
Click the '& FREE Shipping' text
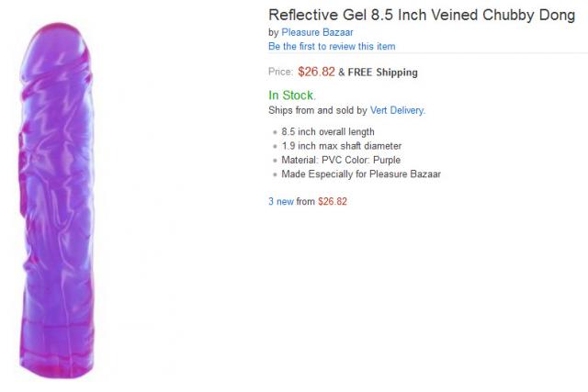[x=378, y=73]
